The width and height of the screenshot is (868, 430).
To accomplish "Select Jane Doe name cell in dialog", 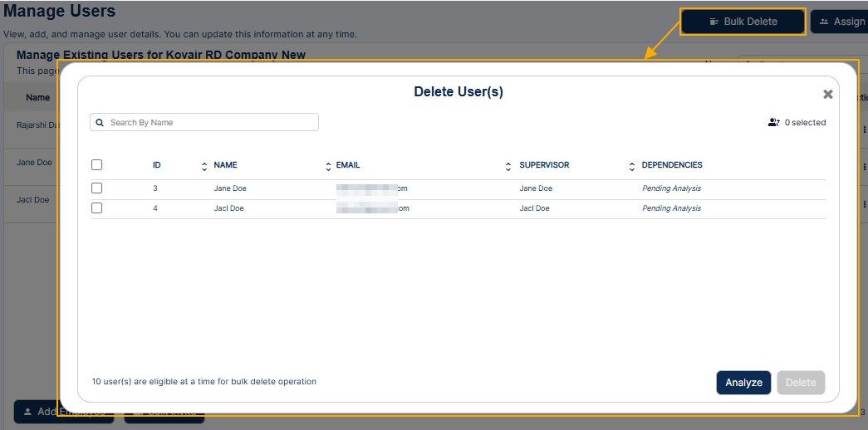I will coord(230,188).
